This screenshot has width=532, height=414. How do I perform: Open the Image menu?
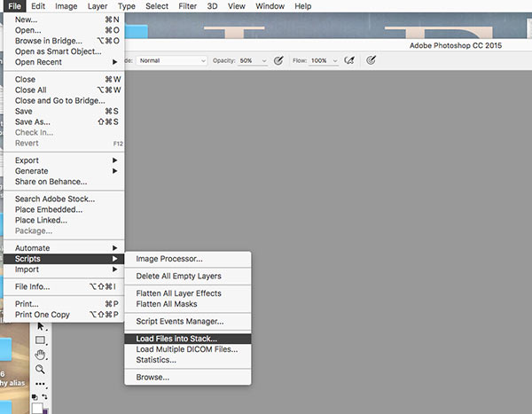66,6
